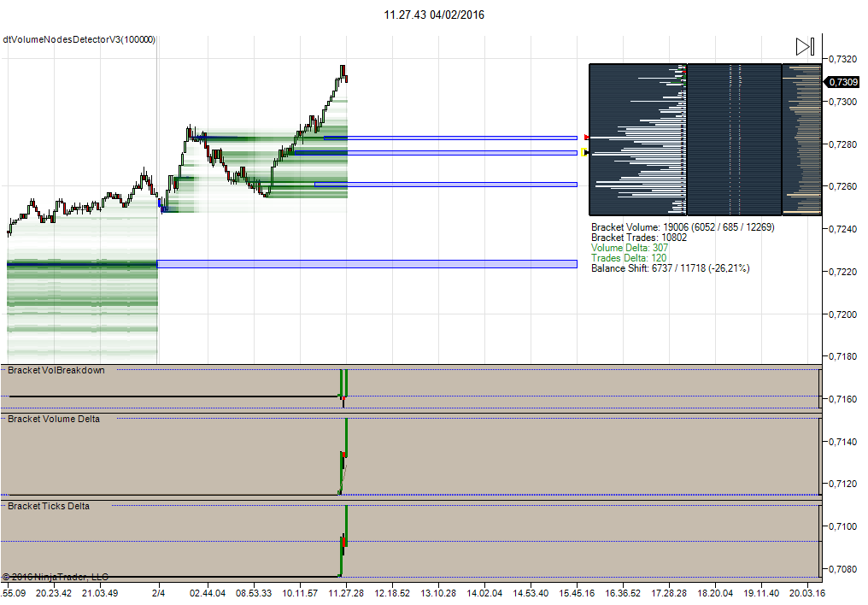Click the chart title 11.27.43 04/02/2016

434,15
